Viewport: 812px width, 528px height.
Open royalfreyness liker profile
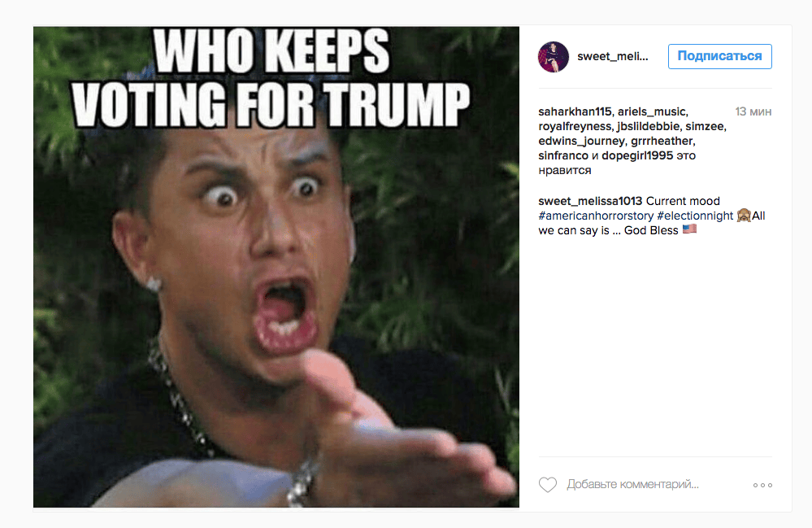tap(575, 126)
